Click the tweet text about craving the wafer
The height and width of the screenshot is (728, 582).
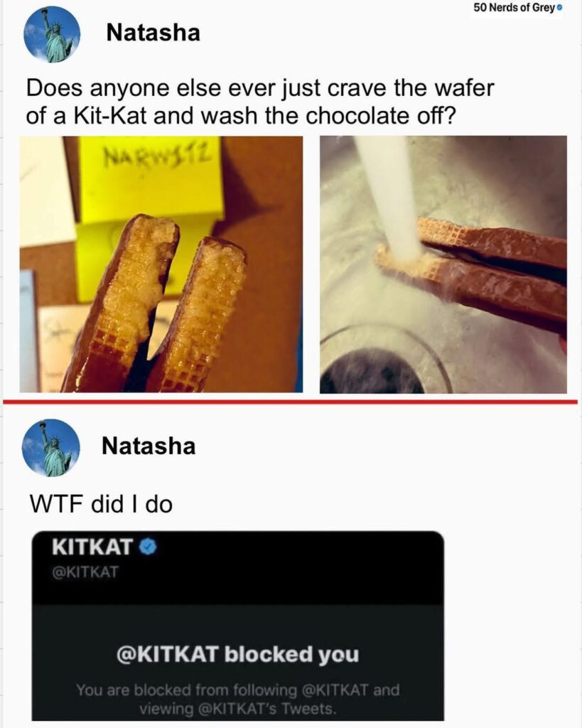259,102
